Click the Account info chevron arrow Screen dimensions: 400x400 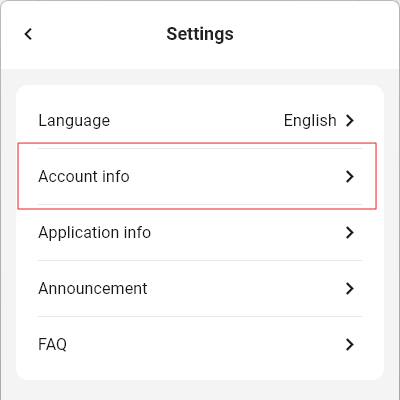coord(350,176)
